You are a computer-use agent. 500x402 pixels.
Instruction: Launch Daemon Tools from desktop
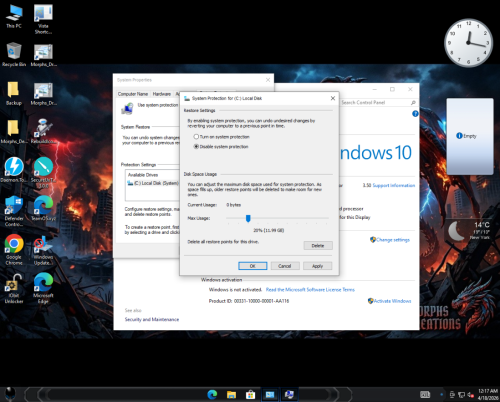[14, 170]
